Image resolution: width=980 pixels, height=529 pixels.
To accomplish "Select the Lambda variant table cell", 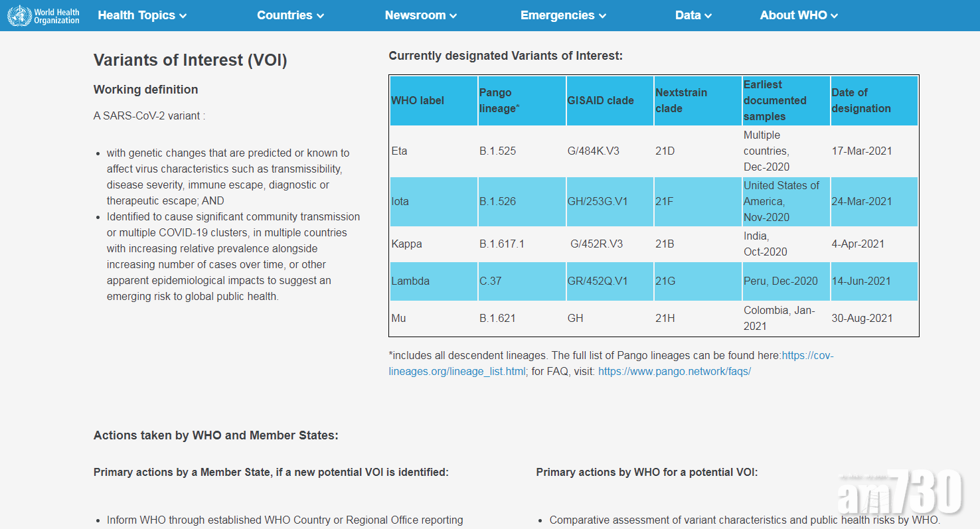I will click(x=410, y=281).
